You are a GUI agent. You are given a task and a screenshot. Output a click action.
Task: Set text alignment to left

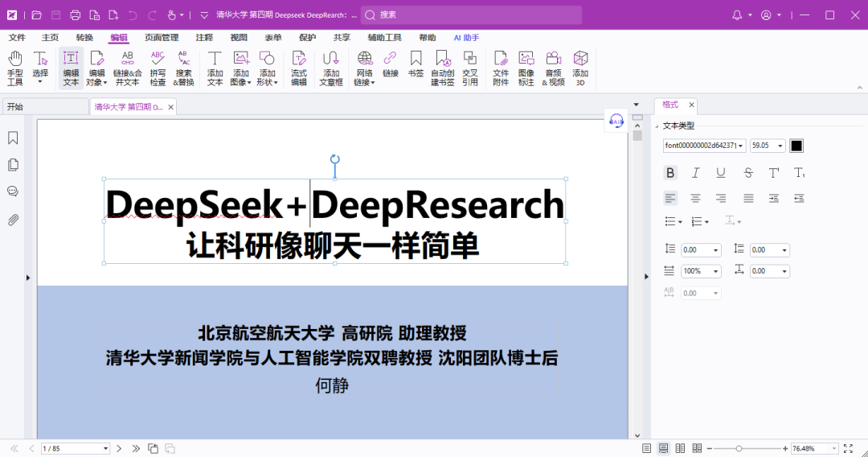click(x=669, y=198)
